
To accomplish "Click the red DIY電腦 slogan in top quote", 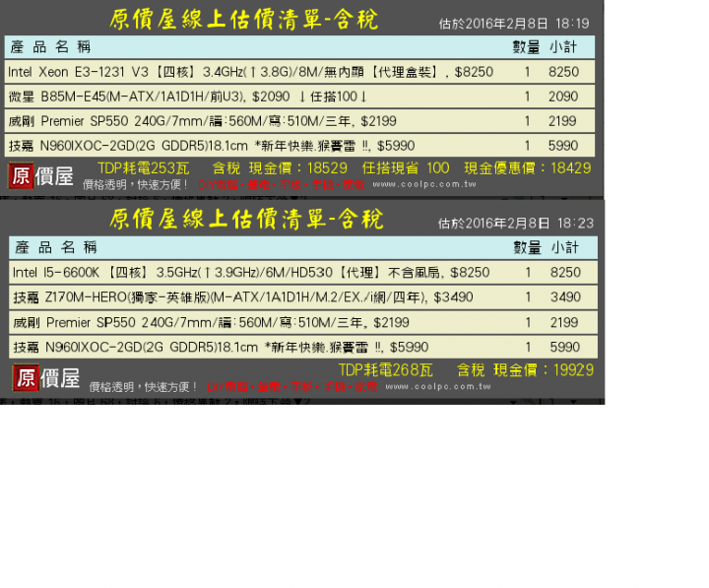I will click(281, 184).
